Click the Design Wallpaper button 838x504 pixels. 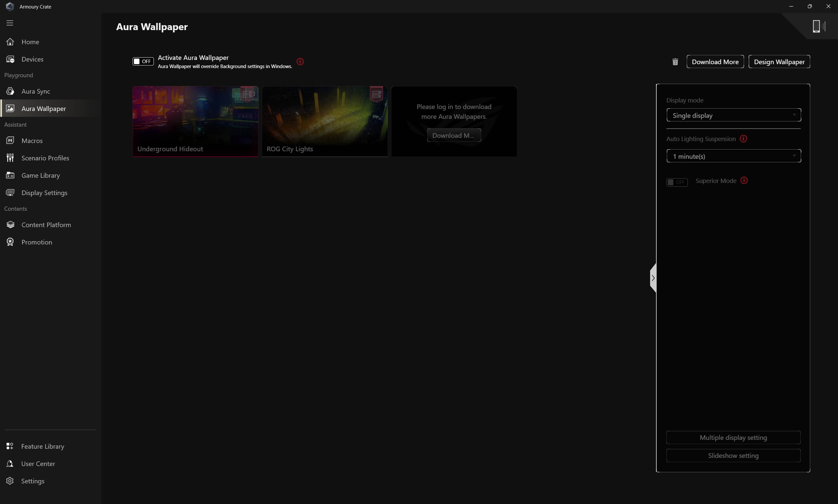(x=779, y=62)
